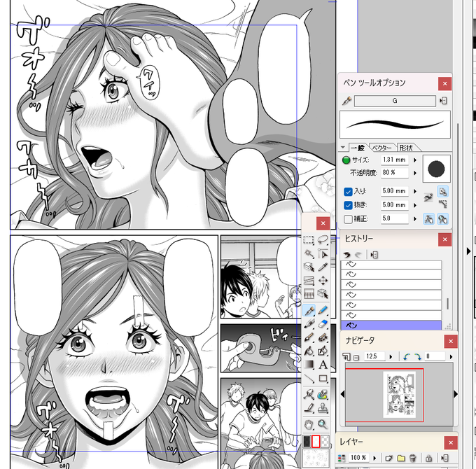Select the zoom magnifier tool
This screenshot has height=469, width=476.
(x=323, y=424)
